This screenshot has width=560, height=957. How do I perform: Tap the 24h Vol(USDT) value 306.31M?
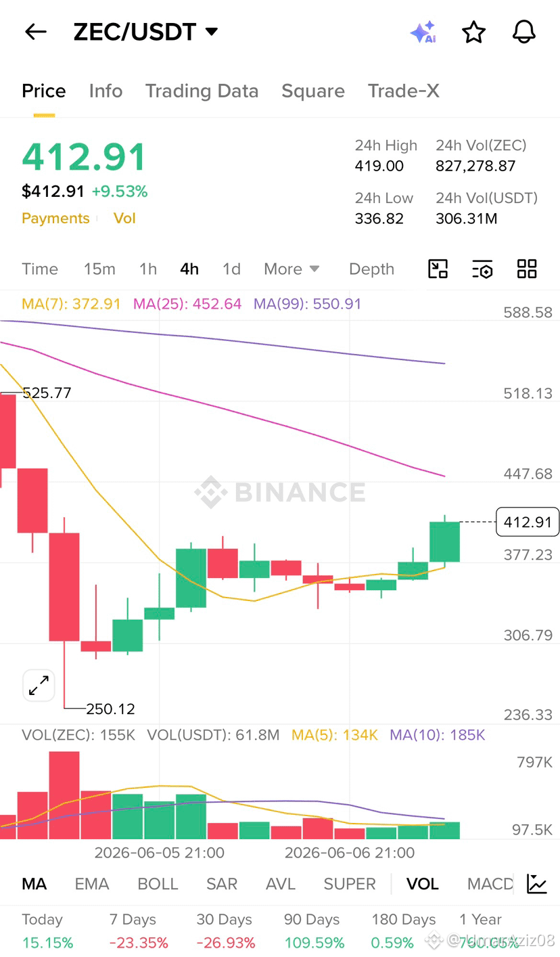(x=467, y=219)
